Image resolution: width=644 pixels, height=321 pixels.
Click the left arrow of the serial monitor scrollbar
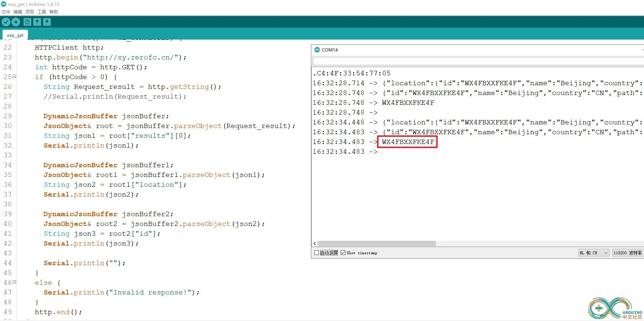click(315, 243)
